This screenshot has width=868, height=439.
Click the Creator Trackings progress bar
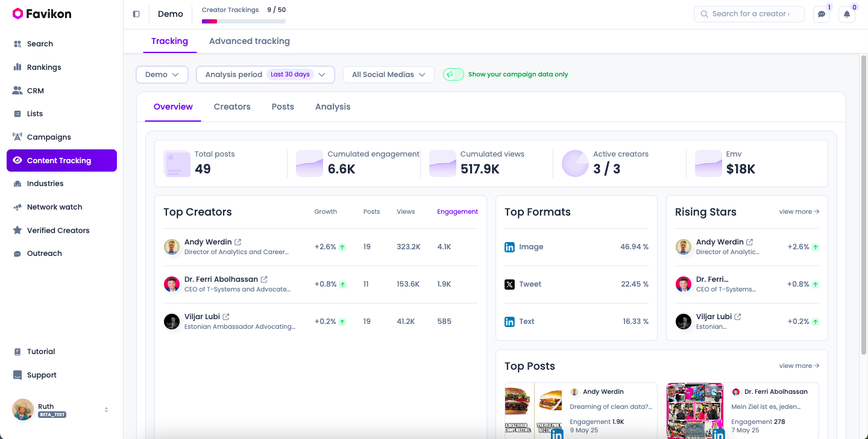coord(244,22)
